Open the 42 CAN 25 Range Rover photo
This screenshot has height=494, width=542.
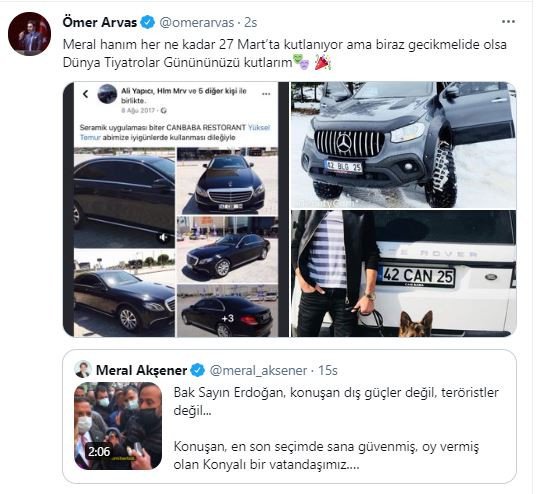[x=403, y=273]
